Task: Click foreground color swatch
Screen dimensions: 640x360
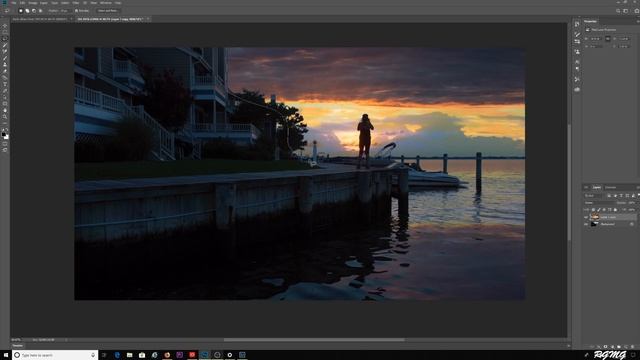Action: pyautogui.click(x=4, y=133)
